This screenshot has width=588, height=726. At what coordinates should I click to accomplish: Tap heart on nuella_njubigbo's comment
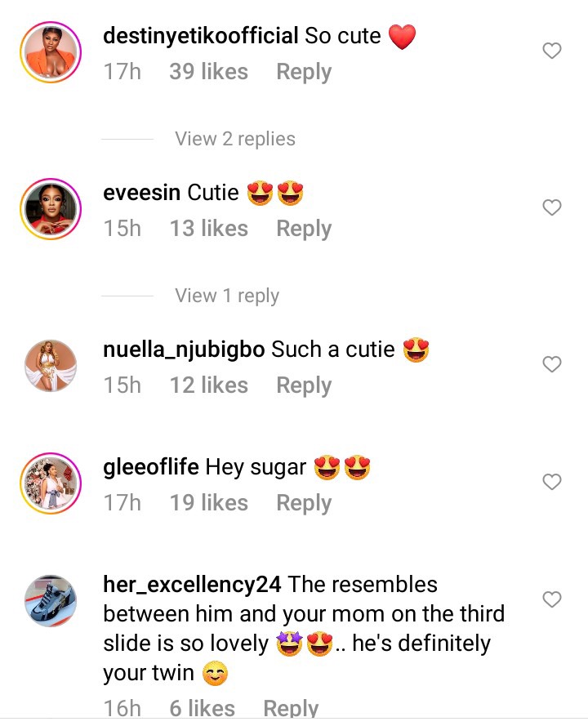(552, 364)
